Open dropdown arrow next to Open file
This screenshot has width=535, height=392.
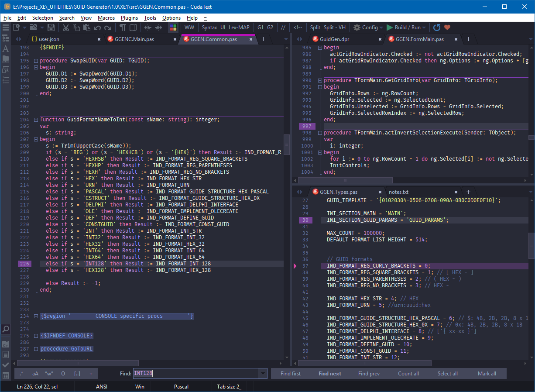click(41, 28)
